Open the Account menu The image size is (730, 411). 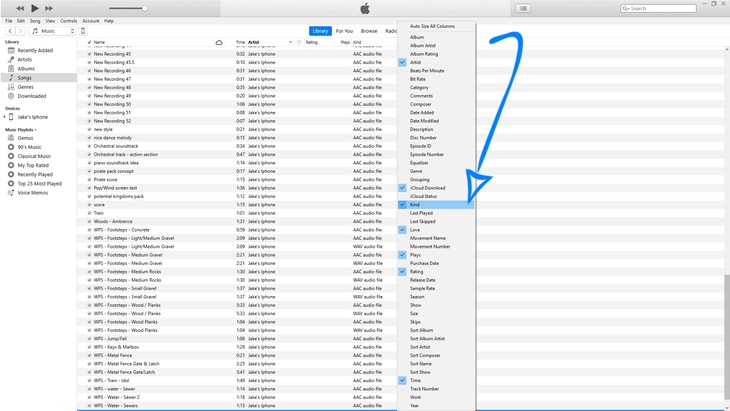point(91,21)
